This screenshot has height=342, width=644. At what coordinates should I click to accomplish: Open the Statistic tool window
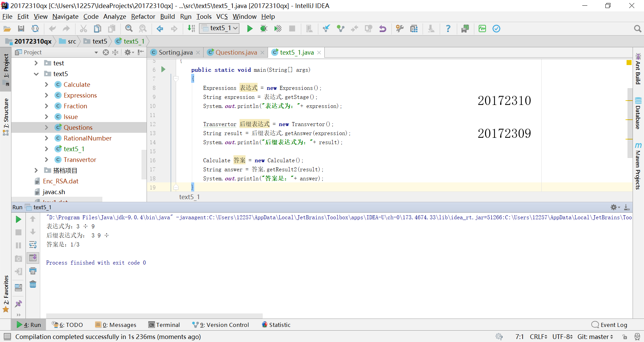pos(276,325)
